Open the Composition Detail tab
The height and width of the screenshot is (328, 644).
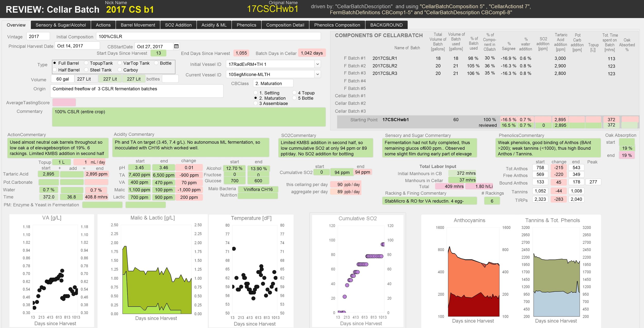click(x=285, y=25)
